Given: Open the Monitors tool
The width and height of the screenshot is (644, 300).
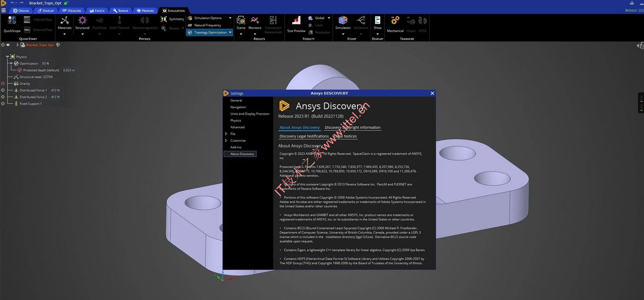Looking at the screenshot, I should (x=255, y=23).
